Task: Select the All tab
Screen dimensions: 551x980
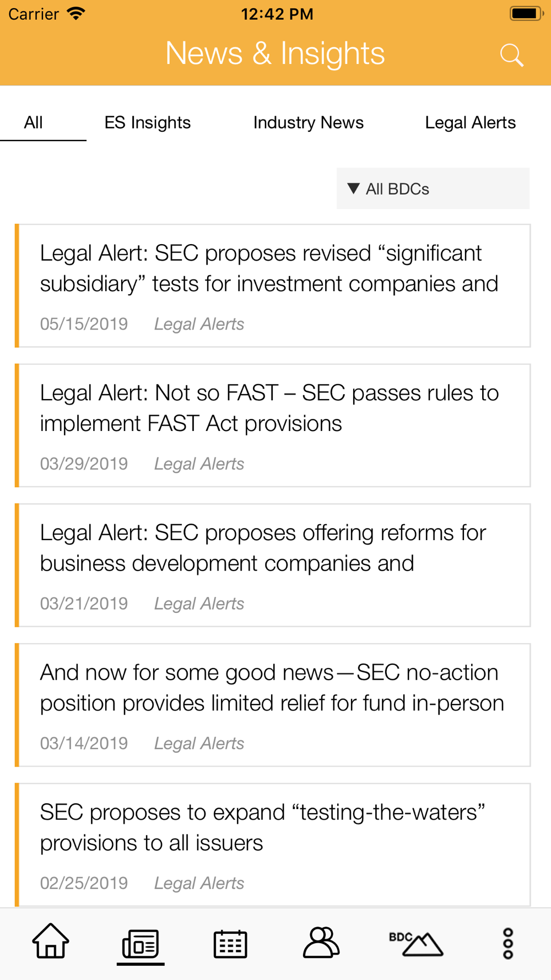Action: tap(34, 122)
